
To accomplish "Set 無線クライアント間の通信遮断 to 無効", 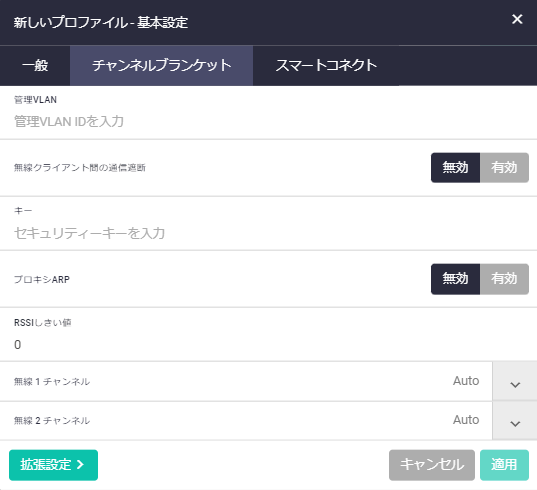I will [x=455, y=168].
